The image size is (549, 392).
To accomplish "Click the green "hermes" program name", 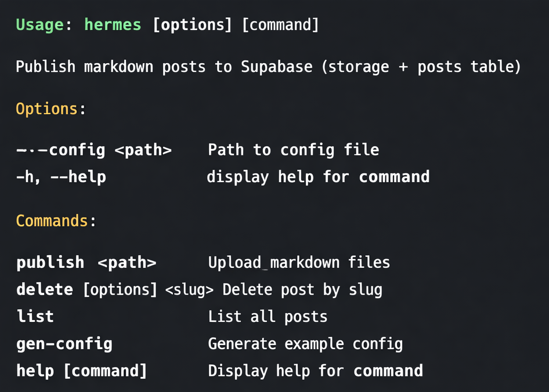I will 113,25.
